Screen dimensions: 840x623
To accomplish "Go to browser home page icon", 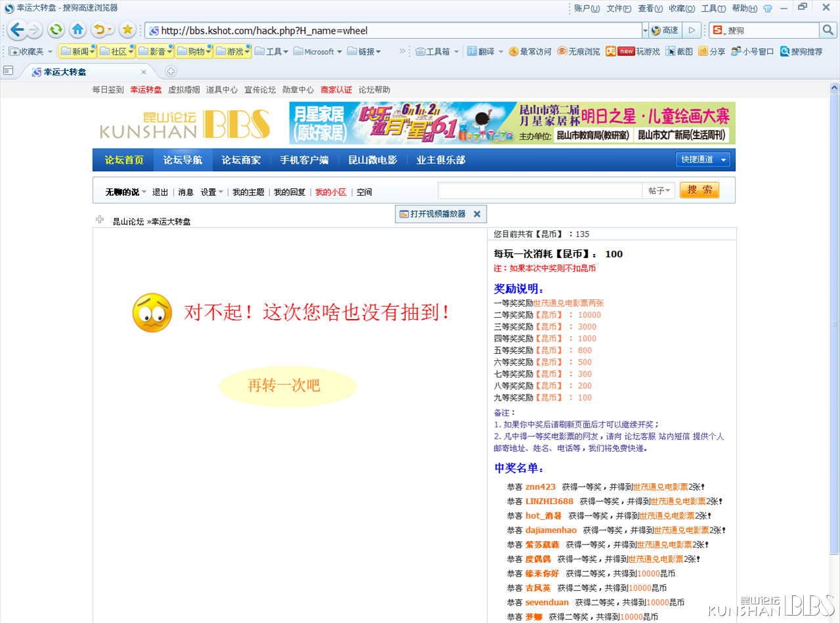I will coord(77,30).
